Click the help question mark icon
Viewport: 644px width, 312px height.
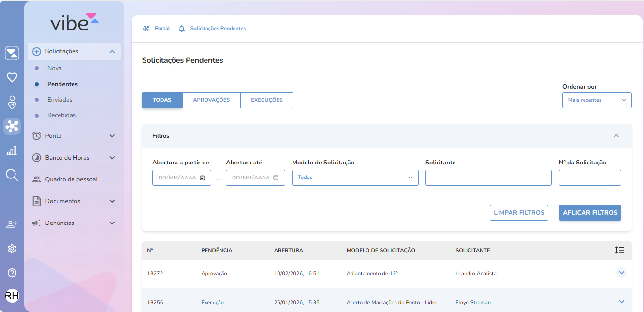click(12, 273)
